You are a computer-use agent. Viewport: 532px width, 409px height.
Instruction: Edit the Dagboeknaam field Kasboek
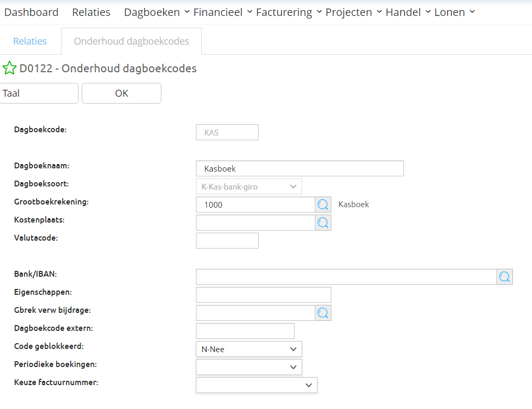(x=300, y=168)
